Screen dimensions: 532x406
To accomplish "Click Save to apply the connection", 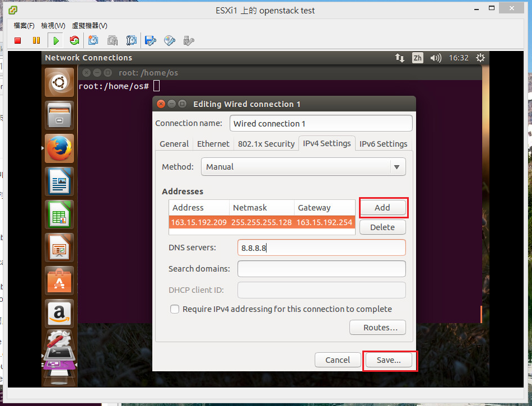I will (389, 360).
